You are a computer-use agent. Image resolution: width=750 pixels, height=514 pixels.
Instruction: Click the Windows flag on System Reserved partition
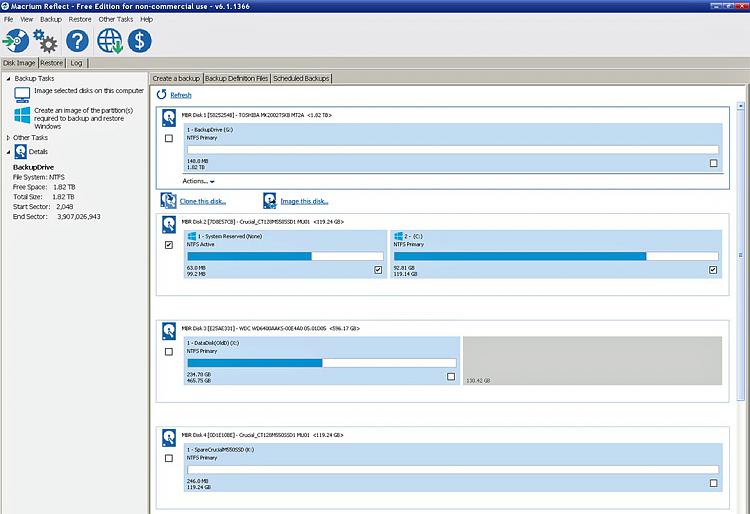pyautogui.click(x=192, y=236)
